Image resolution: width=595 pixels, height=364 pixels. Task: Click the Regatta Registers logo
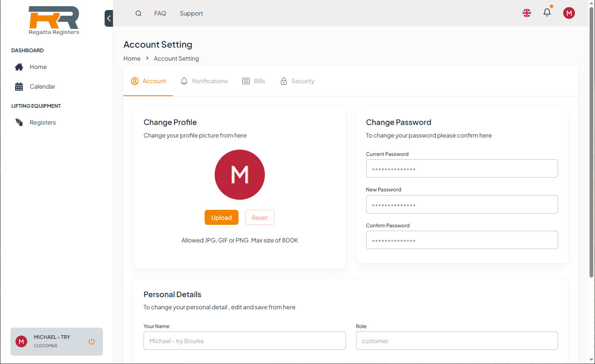coord(54,20)
